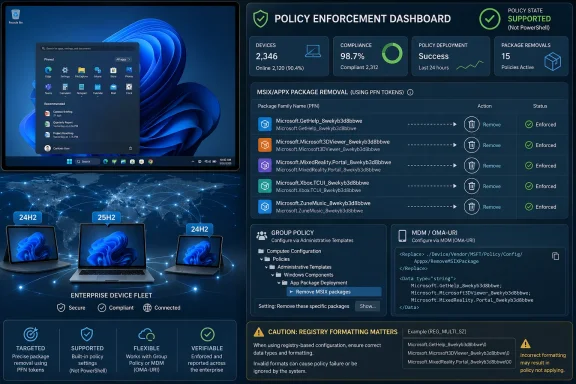The image size is (576, 384).
Task: Click the trash icon for ZuneMusic package
Action: [x=471, y=207]
